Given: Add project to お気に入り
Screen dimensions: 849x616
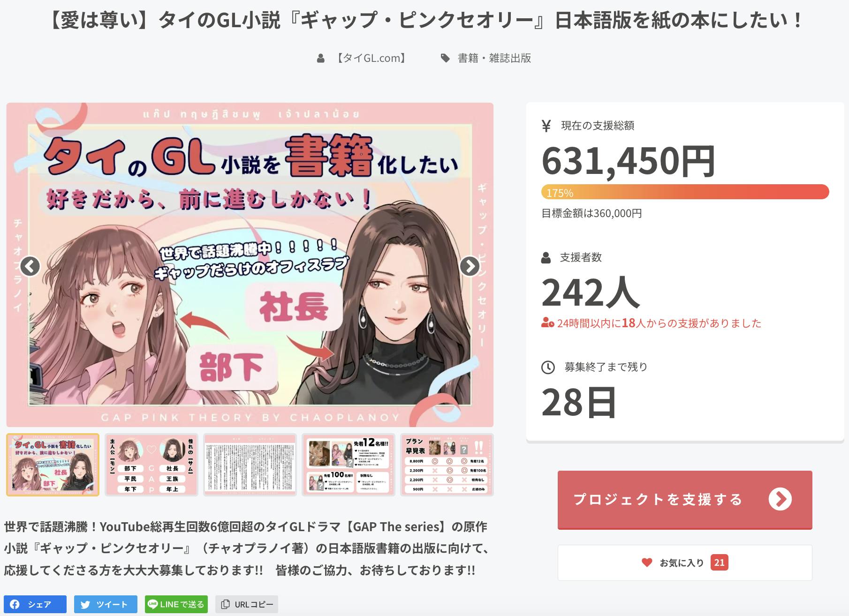Looking at the screenshot, I should 685,563.
